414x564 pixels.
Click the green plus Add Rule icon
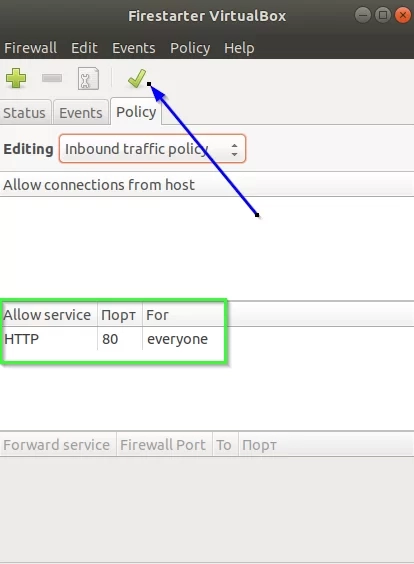pos(16,78)
